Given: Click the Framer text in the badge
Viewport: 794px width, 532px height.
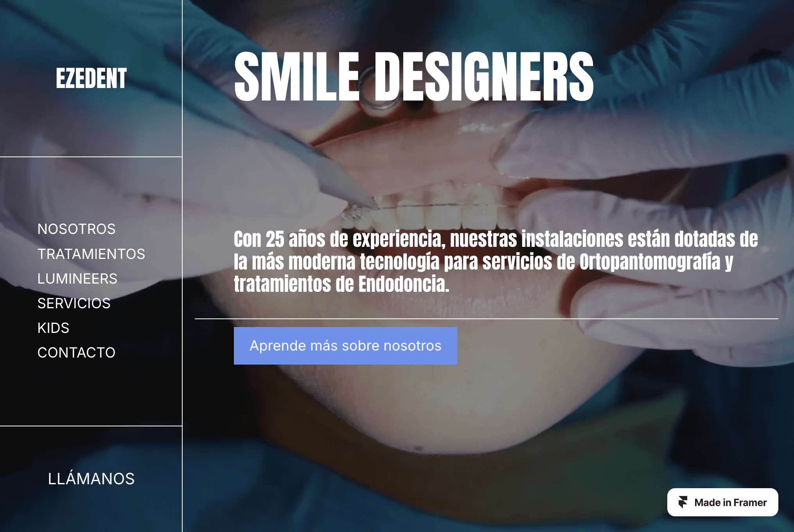Looking at the screenshot, I should pos(750,502).
